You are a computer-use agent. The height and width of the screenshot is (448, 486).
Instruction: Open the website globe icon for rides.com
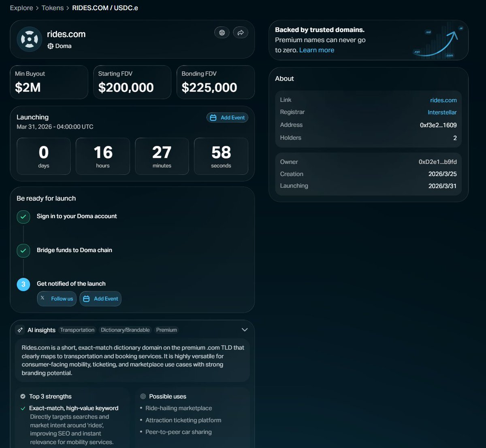222,32
